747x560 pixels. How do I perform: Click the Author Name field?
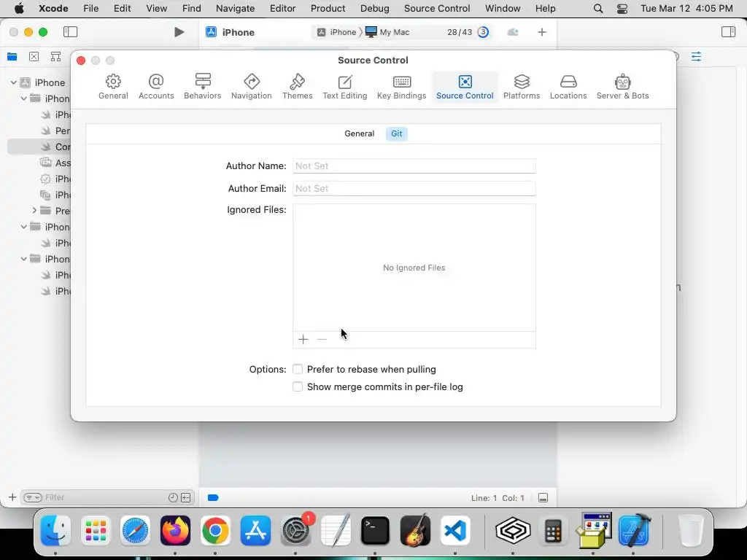[x=414, y=166]
